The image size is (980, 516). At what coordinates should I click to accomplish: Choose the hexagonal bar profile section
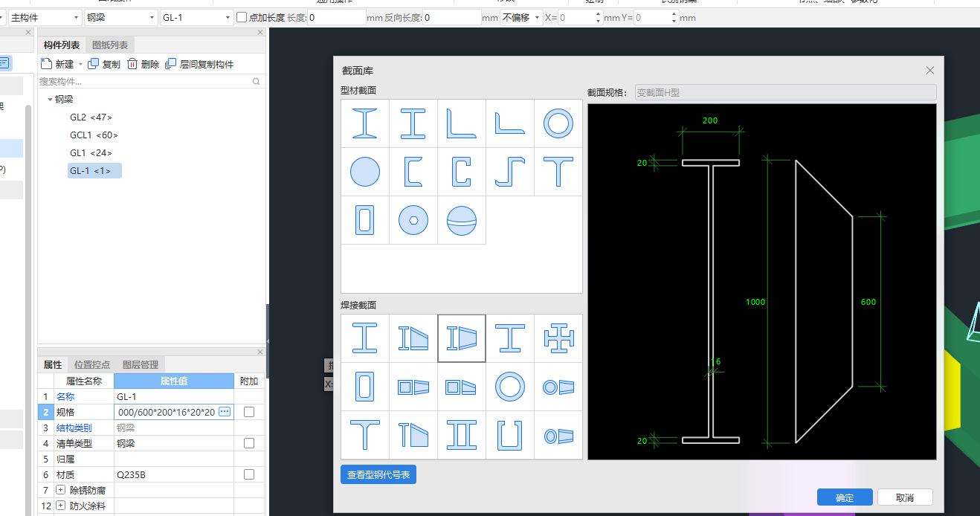pyautogui.click(x=413, y=220)
